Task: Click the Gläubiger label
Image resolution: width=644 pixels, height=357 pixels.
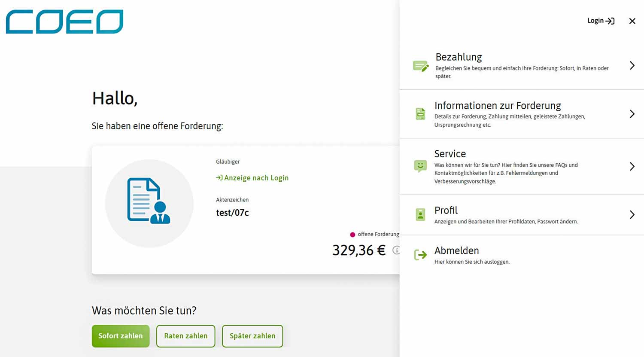Action: click(228, 162)
